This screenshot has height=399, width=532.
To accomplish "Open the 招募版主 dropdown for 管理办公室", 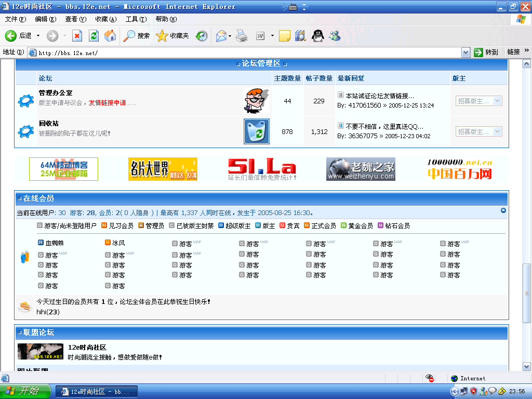I will click(498, 101).
